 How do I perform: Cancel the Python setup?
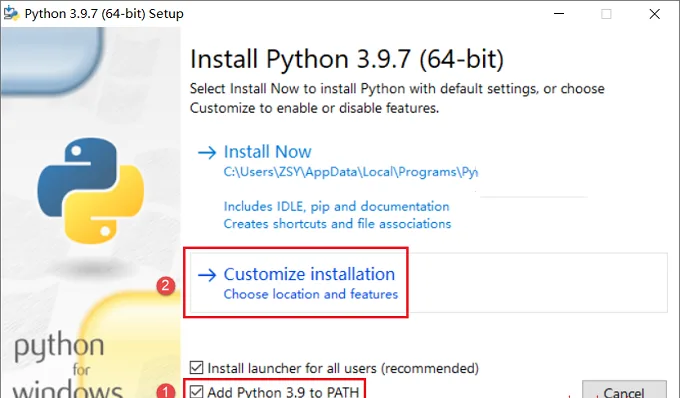[624, 389]
